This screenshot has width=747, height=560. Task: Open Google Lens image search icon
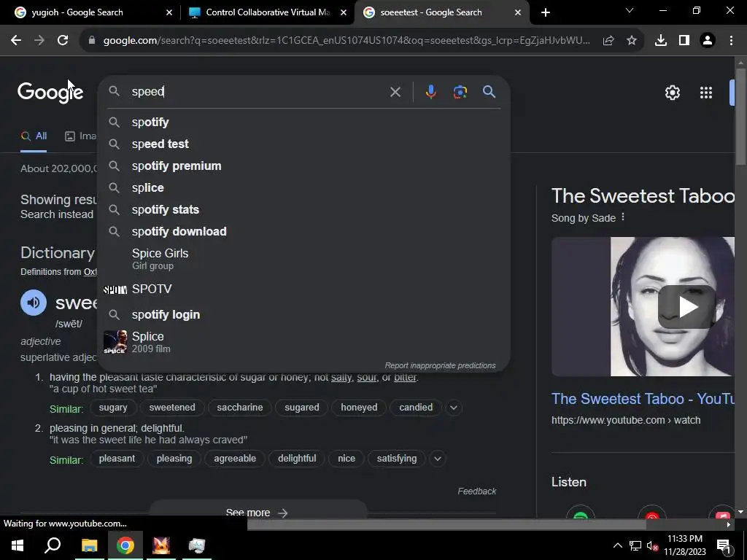click(460, 91)
